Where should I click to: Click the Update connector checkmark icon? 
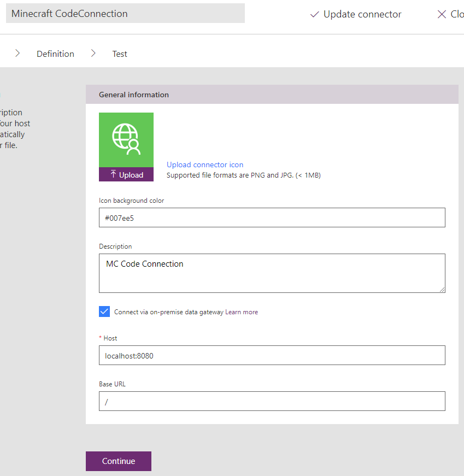(x=314, y=15)
